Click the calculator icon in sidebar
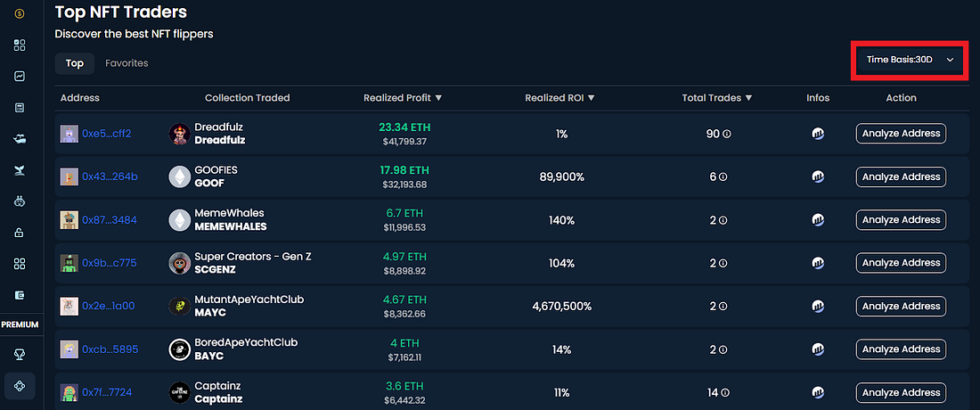 [20, 108]
